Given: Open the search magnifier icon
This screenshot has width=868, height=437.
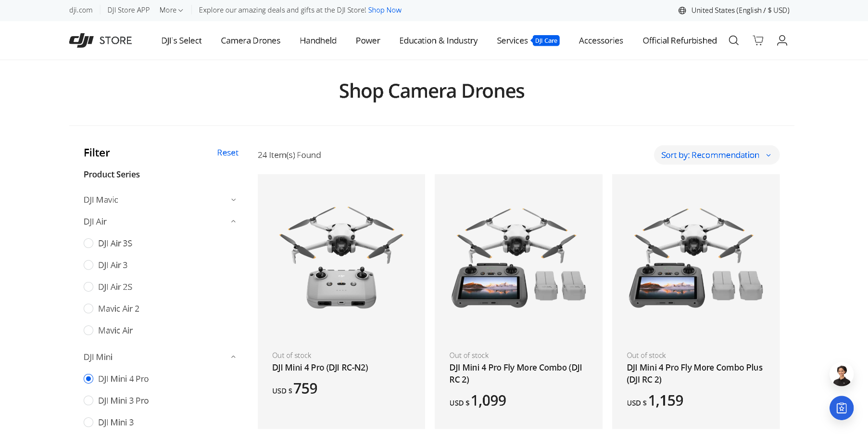Looking at the screenshot, I should click(x=733, y=40).
